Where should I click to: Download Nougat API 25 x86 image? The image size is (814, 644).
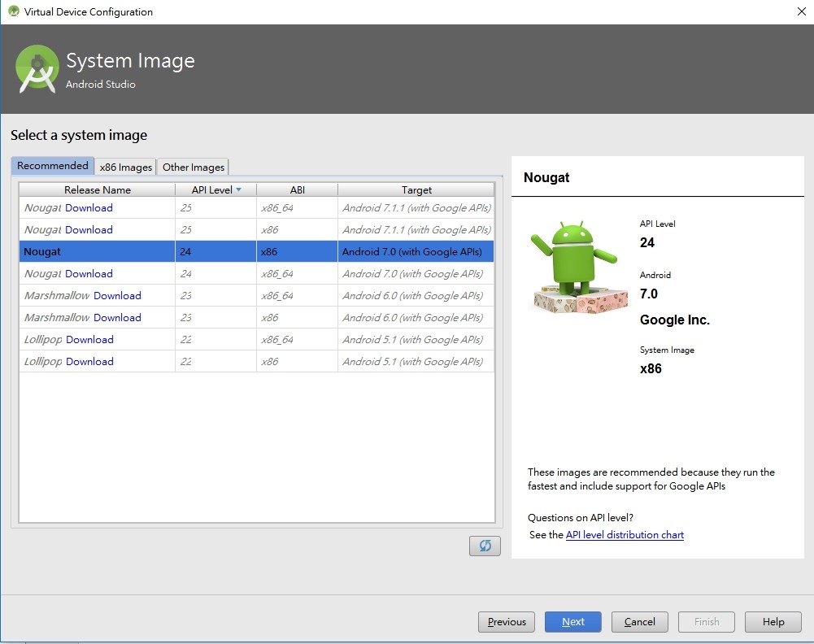coord(89,229)
